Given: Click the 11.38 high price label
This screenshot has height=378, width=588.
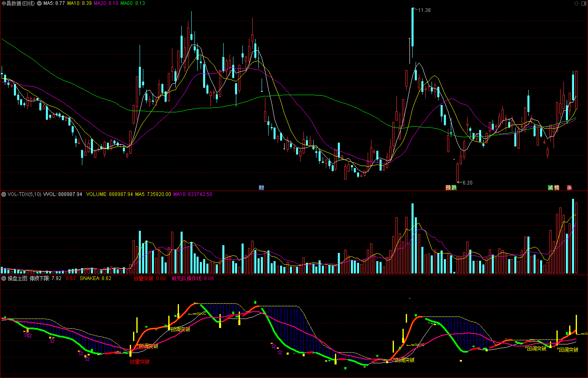Looking at the screenshot, I should (x=424, y=10).
